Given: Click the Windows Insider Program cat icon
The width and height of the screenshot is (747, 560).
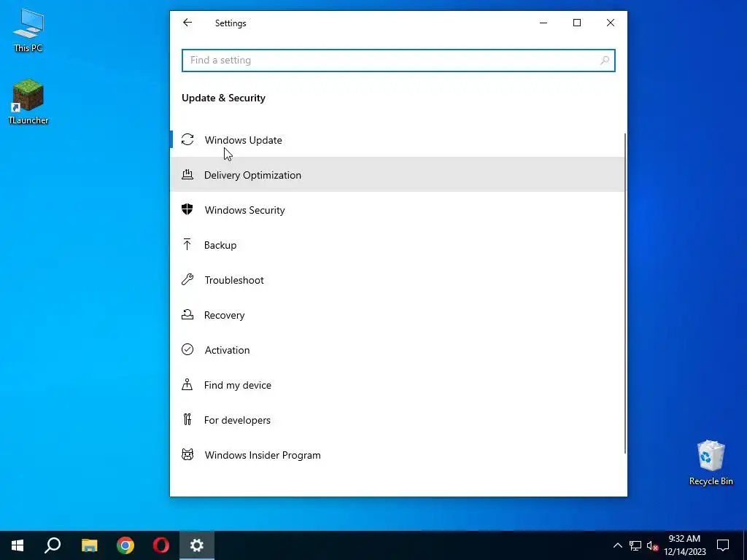Looking at the screenshot, I should coord(187,454).
